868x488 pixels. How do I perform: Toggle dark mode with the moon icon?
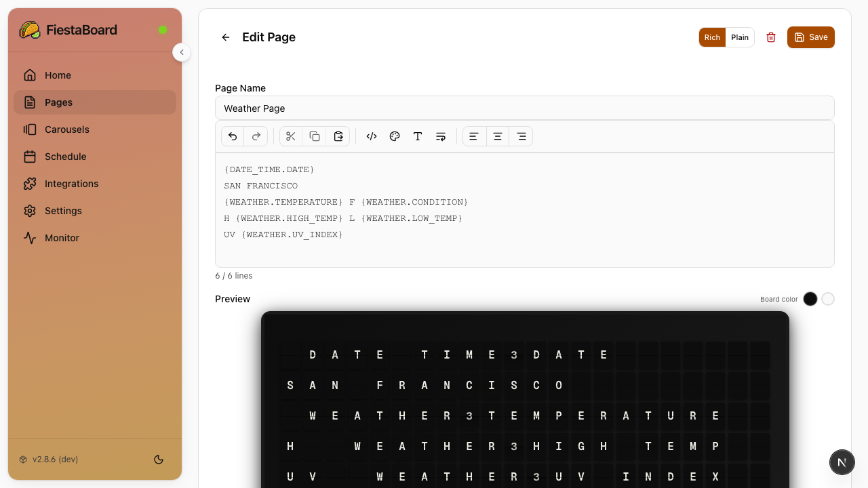158,459
